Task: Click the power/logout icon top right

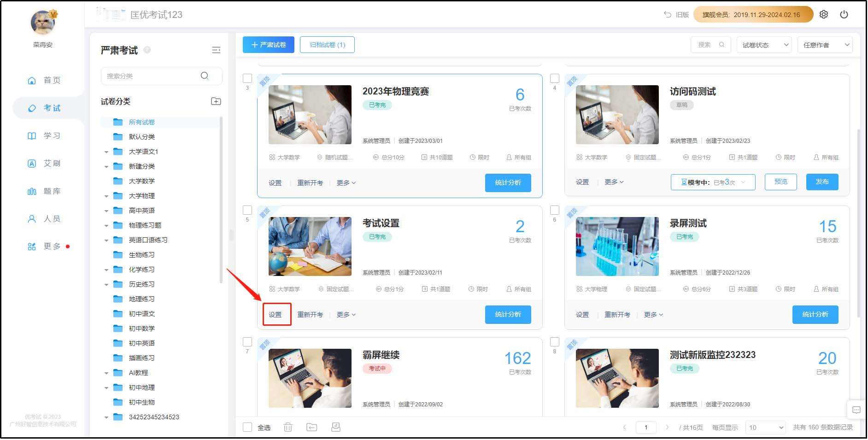Action: [845, 14]
